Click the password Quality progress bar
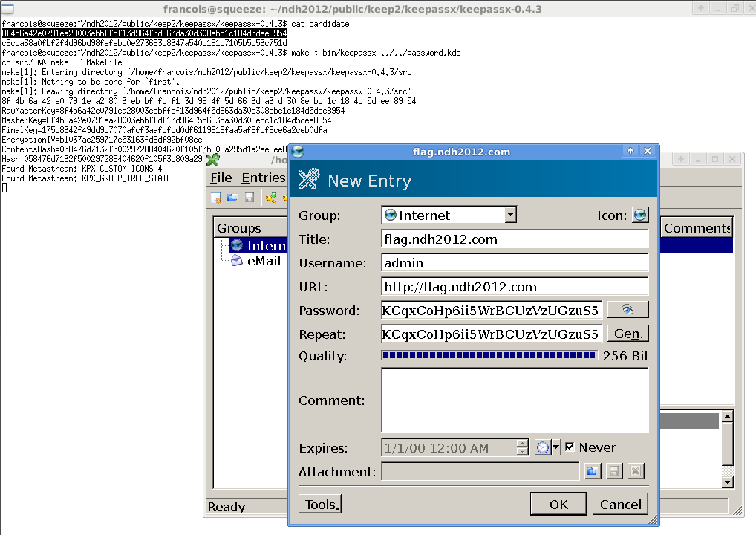 pyautogui.click(x=489, y=355)
